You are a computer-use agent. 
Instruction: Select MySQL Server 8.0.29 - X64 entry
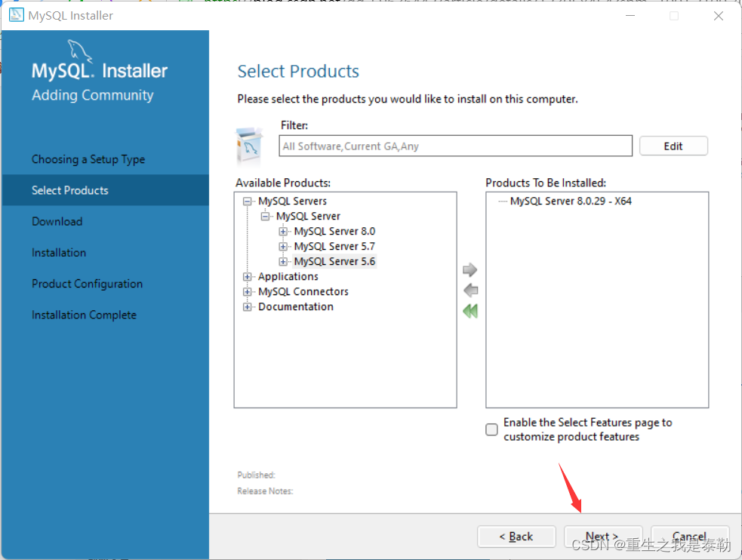(571, 201)
